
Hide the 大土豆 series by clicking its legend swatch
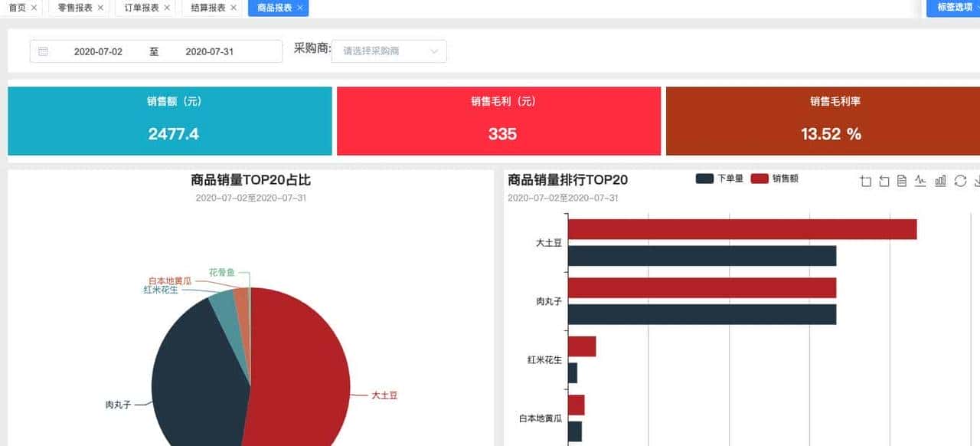tap(385, 395)
